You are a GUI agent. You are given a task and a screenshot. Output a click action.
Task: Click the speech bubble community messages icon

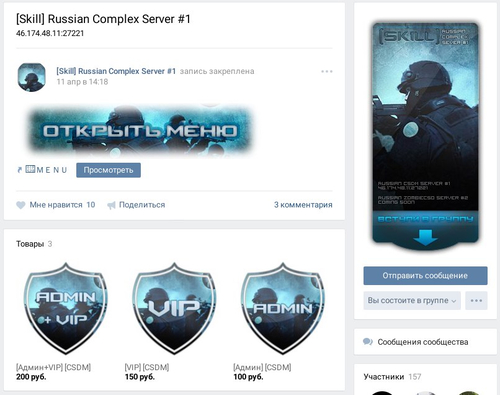coord(368,342)
